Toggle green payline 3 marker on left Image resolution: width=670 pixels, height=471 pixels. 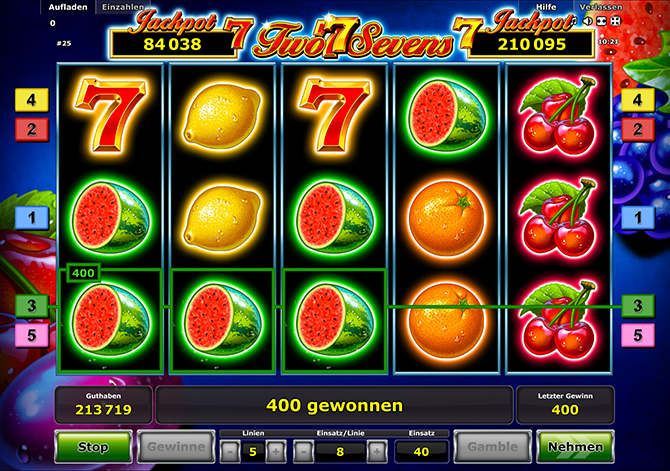pos(32,306)
